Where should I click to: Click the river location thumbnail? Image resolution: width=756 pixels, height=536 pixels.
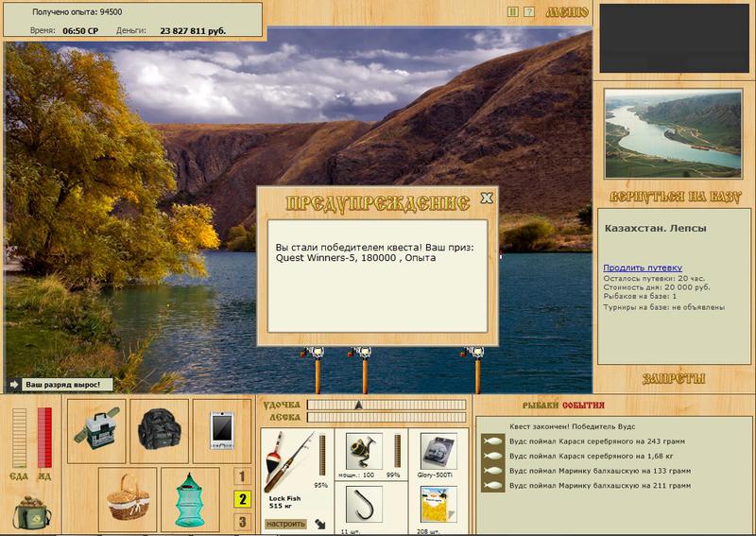point(673,134)
